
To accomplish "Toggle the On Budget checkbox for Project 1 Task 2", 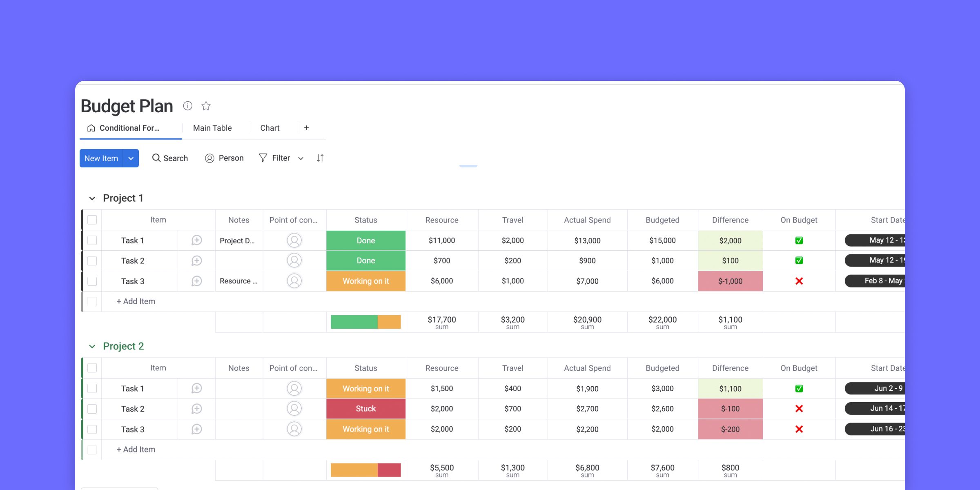I will (x=799, y=261).
